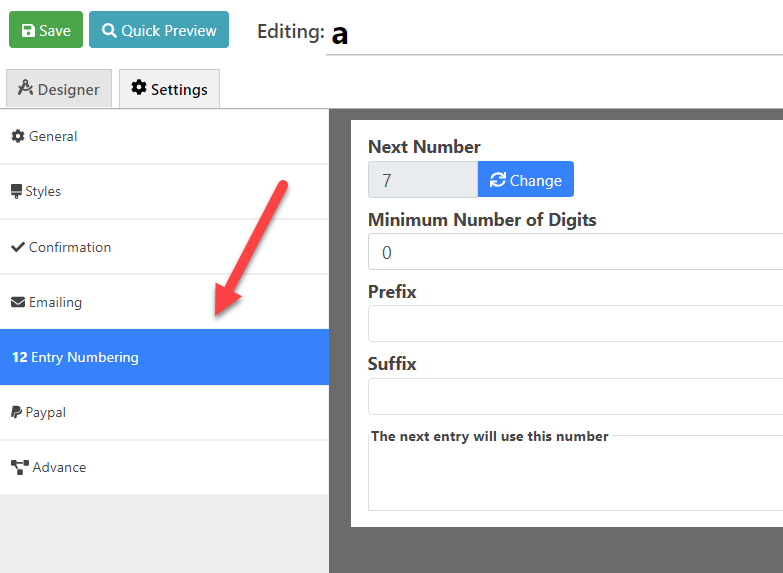Screen dimensions: 783x573
Task: Click the floppy disk icon on Save
Action: click(27, 31)
